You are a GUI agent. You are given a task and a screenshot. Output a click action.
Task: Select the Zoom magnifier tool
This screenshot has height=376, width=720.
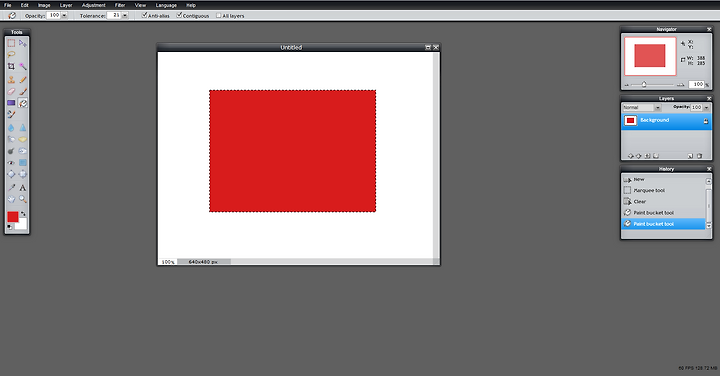pyautogui.click(x=22, y=199)
